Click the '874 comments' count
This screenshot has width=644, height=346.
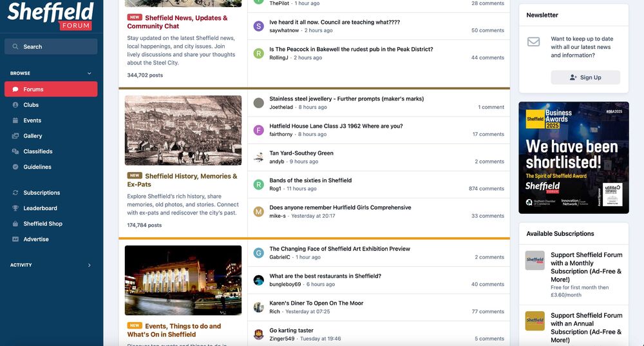[x=486, y=189]
